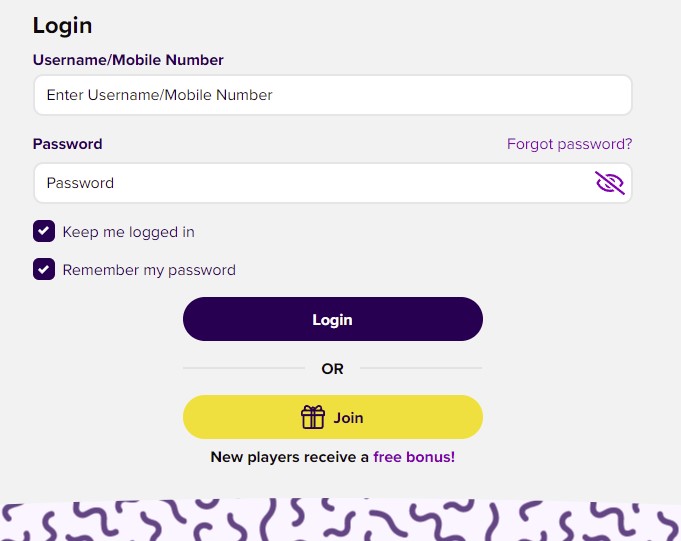Submit with the dark purple Login button
Viewport: 681px width, 541px height.
tap(333, 319)
